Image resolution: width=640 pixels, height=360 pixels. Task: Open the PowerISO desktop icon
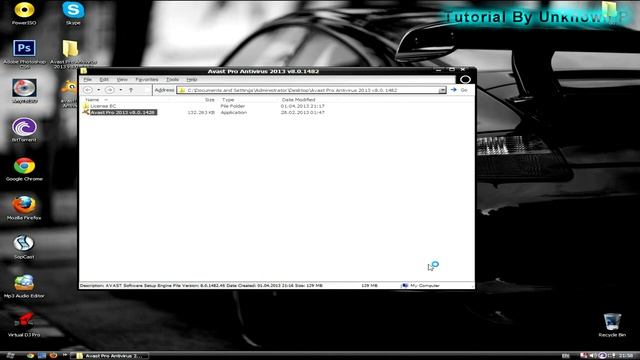(x=24, y=10)
